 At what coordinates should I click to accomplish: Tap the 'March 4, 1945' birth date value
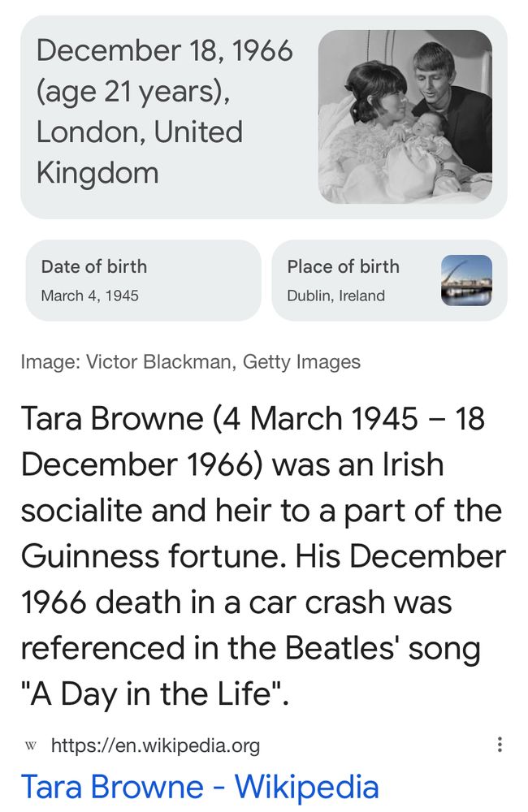pos(89,296)
